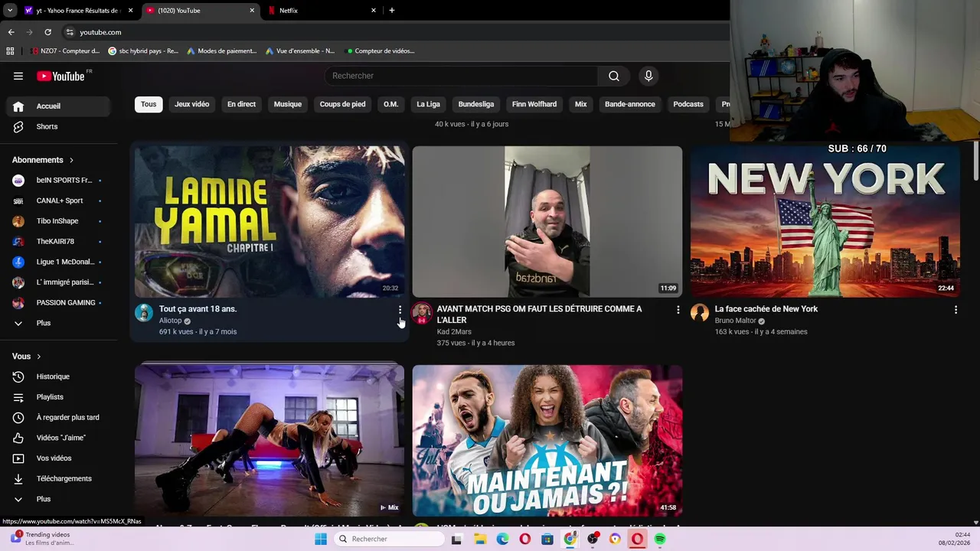Open a new browser tab
Viewport: 980px width, 551px height.
coord(392,11)
